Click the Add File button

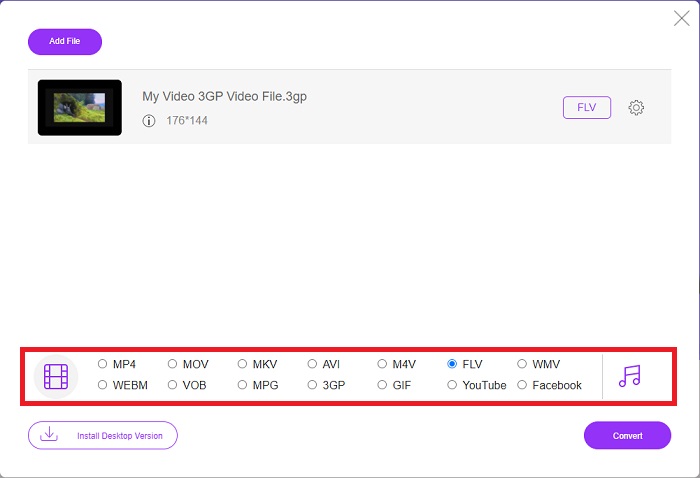(x=65, y=42)
